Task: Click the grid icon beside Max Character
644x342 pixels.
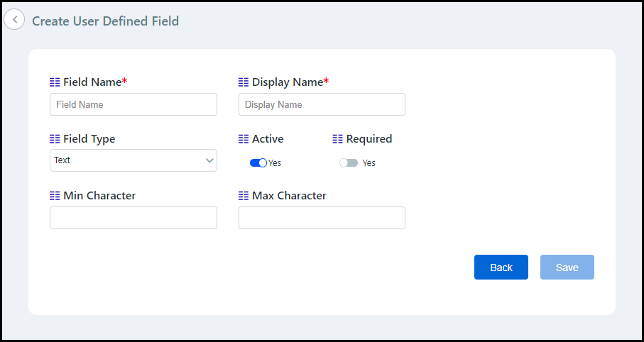Action: (244, 196)
